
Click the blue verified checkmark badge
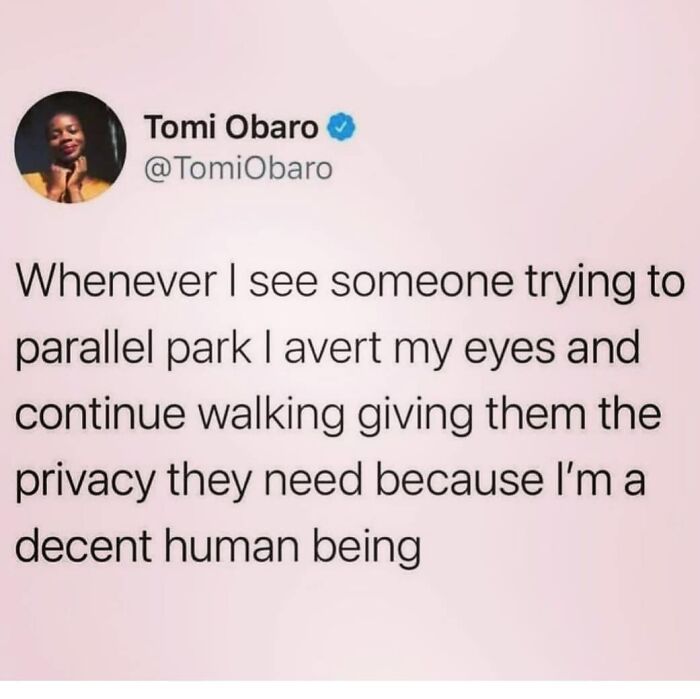pyautogui.click(x=342, y=128)
